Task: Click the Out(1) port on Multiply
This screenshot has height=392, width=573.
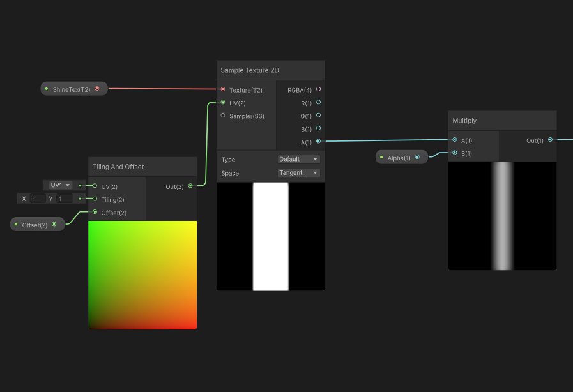Action: [551, 140]
